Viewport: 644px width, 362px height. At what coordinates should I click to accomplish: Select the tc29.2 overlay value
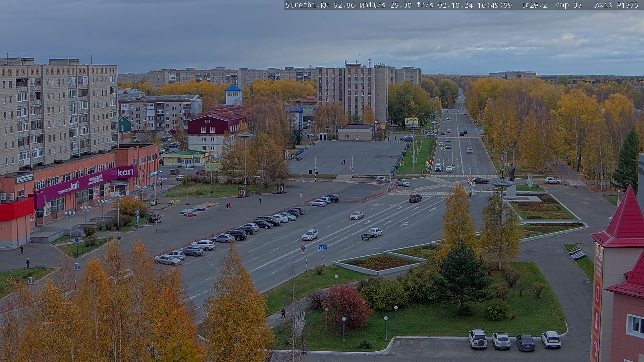[x=534, y=5]
